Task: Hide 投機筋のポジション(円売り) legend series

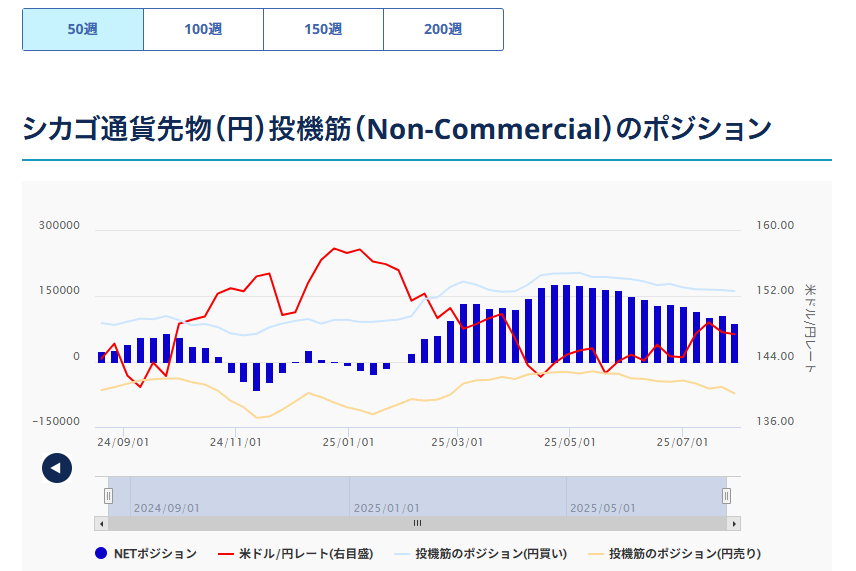Action: (x=675, y=554)
